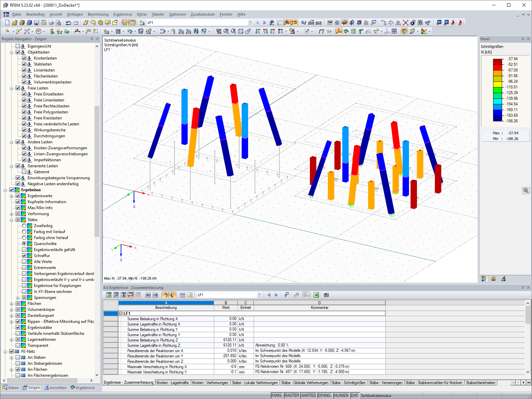Collapse the Objektlasten tree node
The height and width of the screenshot is (399, 532).
(x=12, y=52)
